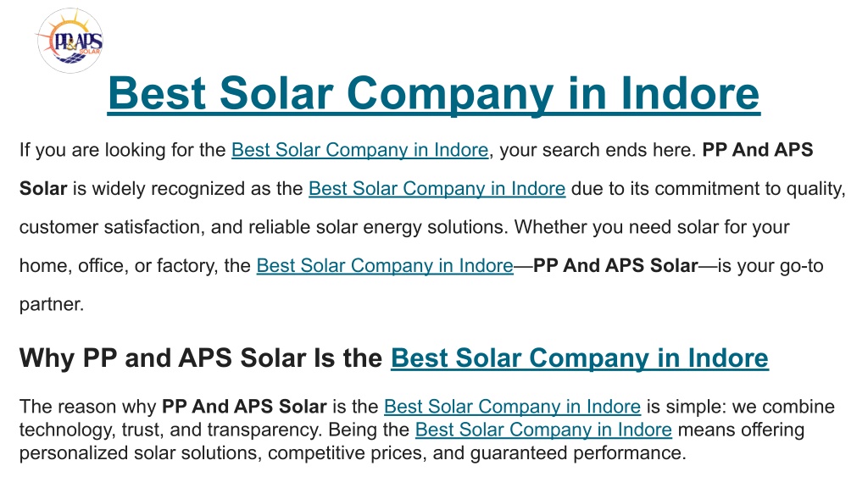Click the PP & APS Solar logo

(70, 41)
